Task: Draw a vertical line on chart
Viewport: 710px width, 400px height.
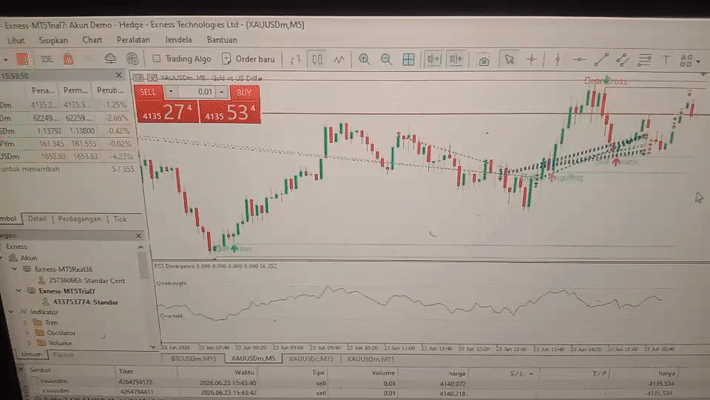Action: point(557,59)
